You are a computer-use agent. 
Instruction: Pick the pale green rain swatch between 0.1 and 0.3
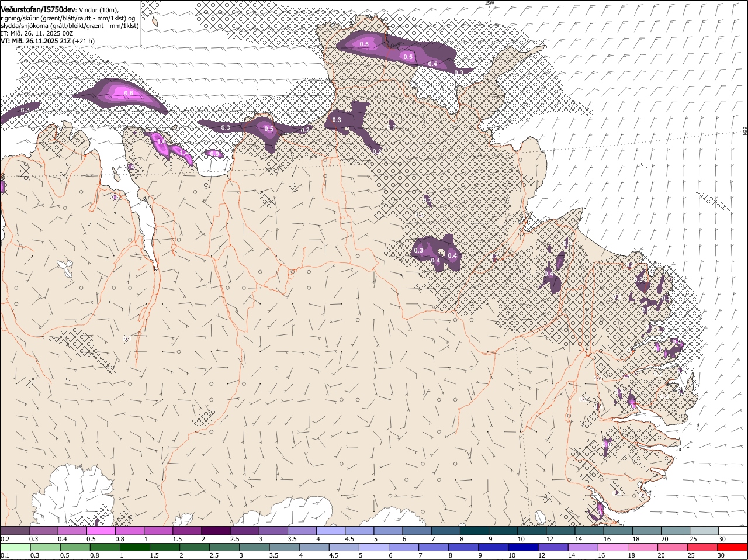click(x=15, y=547)
